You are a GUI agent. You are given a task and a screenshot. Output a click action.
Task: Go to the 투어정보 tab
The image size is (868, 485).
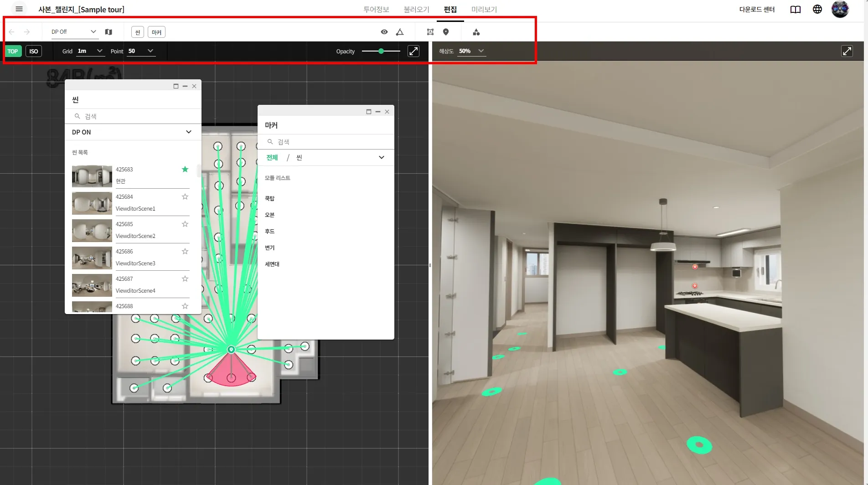point(376,10)
